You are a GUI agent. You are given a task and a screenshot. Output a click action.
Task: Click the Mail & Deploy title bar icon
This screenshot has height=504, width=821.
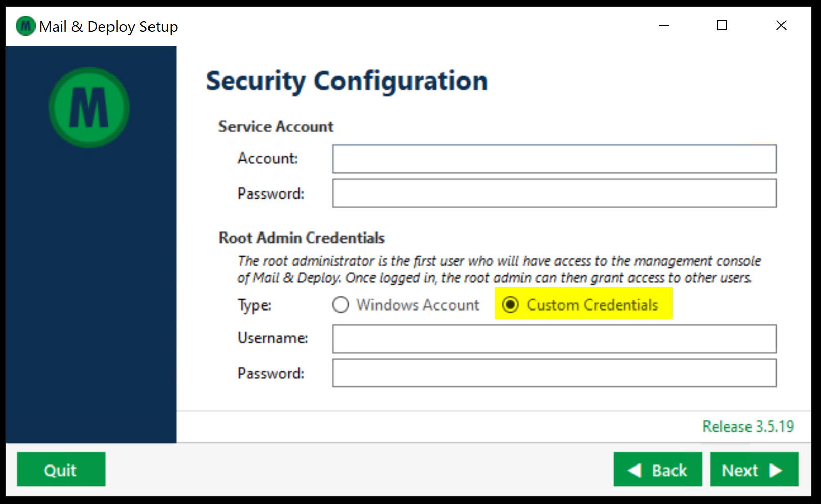[25, 26]
